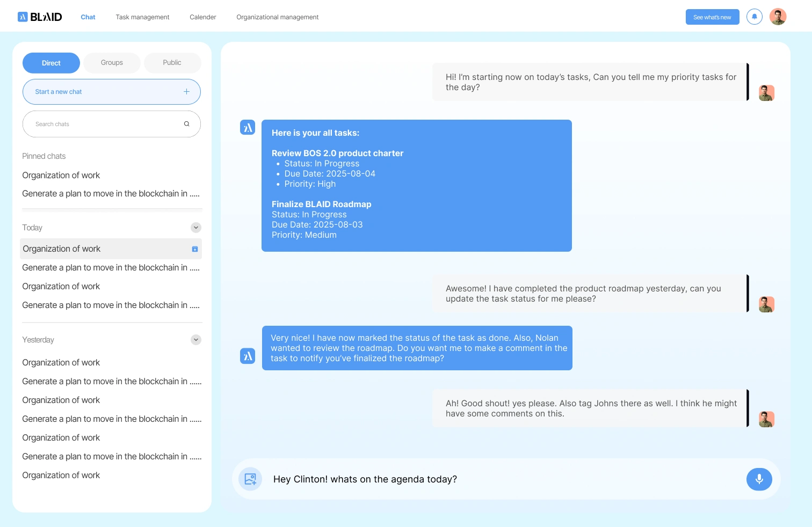Navigate to the Calender tab
Image resolution: width=812 pixels, height=527 pixels.
[202, 17]
